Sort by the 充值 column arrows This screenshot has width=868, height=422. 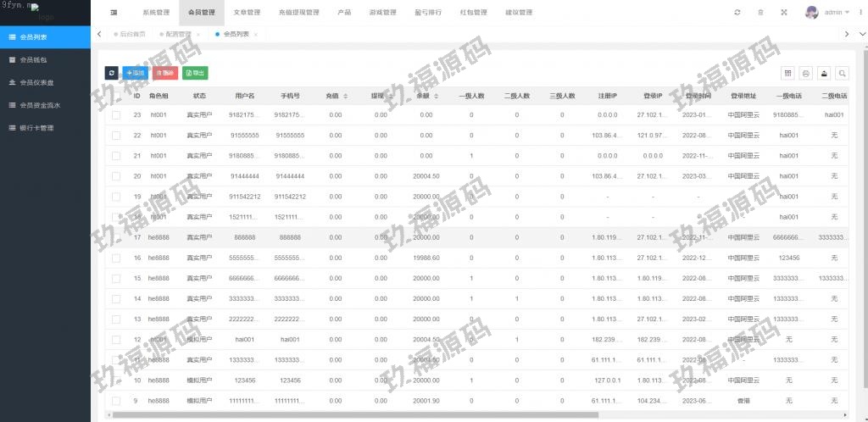point(345,97)
